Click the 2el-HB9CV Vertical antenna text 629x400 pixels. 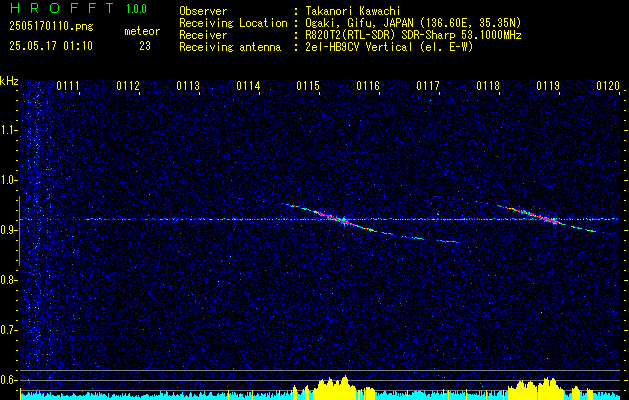tap(389, 47)
